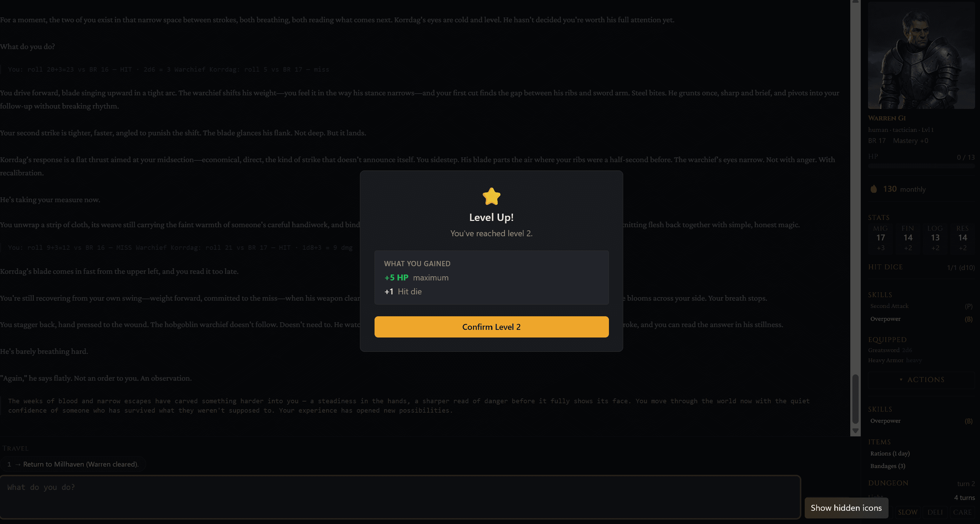Image resolution: width=980 pixels, height=524 pixels.
Task: Click the gold pouch coin icon
Action: tap(874, 189)
